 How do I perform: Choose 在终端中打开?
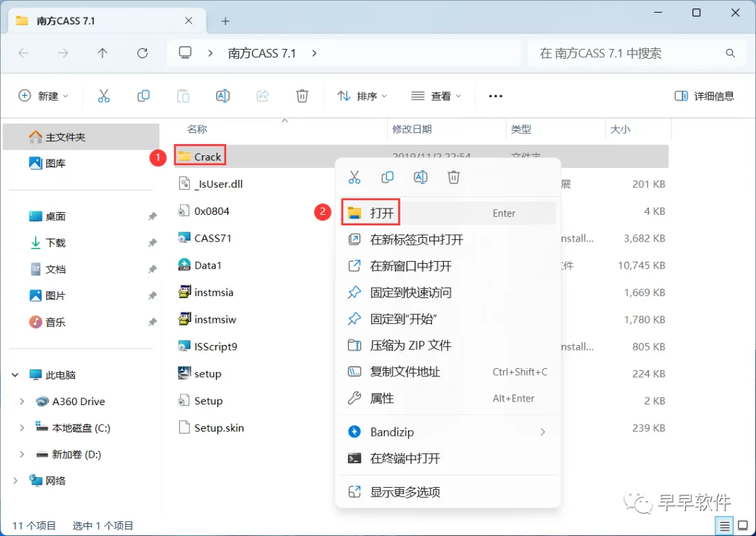(x=448, y=458)
